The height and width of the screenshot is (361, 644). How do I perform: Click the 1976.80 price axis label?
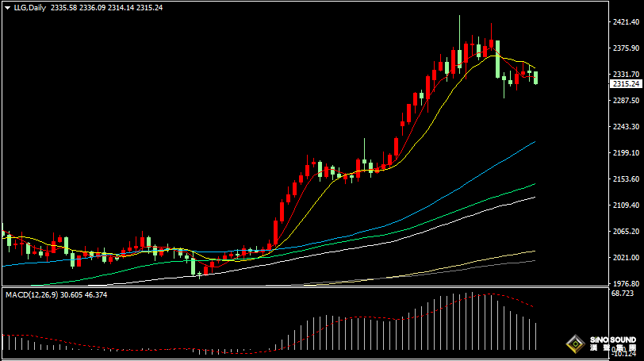[x=626, y=282]
